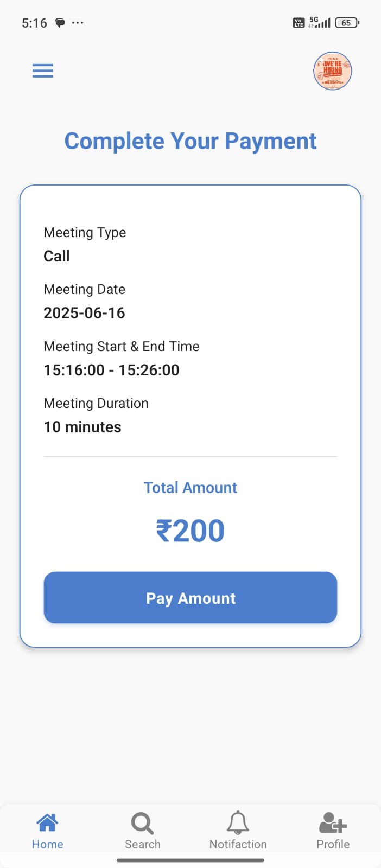381x868 pixels.
Task: Tap the Search magnifier icon
Action: point(142,823)
